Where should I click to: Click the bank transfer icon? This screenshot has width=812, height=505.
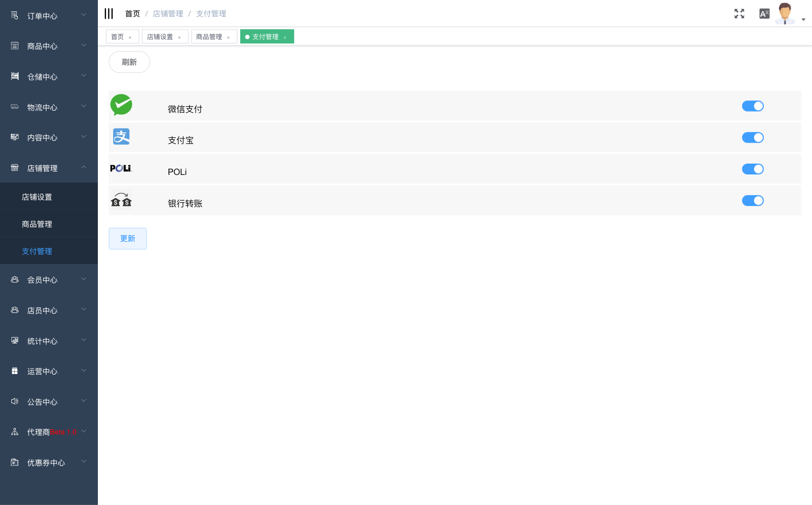coord(121,200)
